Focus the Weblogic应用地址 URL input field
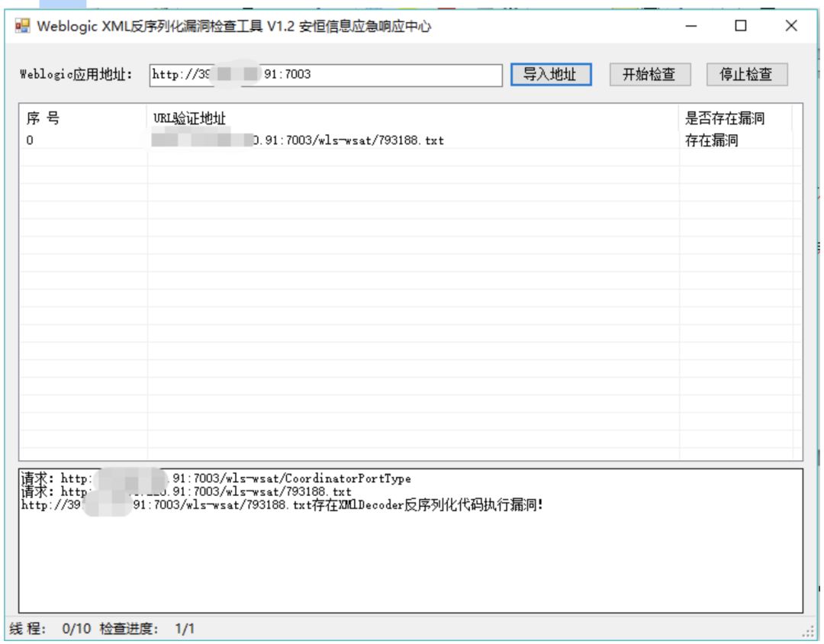 pos(327,76)
